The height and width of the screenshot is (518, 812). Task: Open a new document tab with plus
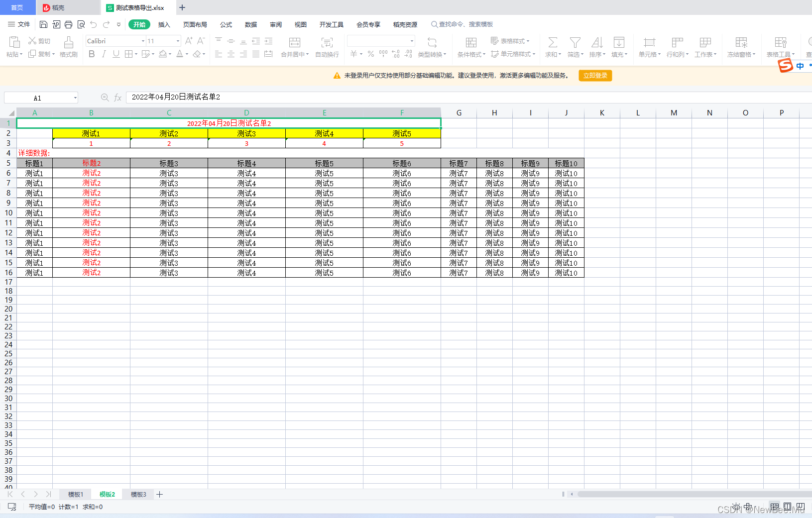click(182, 7)
